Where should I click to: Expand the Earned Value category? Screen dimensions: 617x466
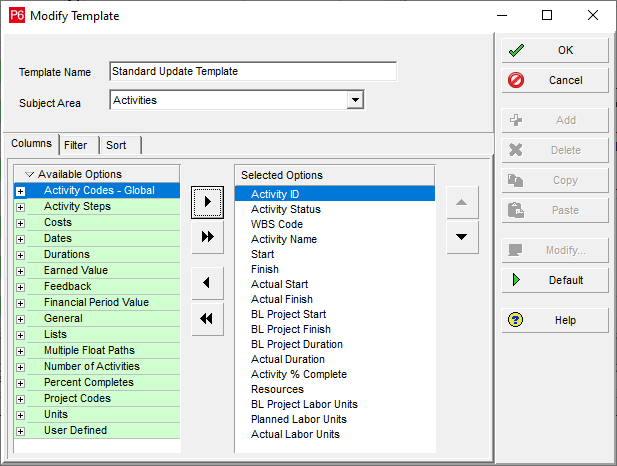pyautogui.click(x=20, y=271)
